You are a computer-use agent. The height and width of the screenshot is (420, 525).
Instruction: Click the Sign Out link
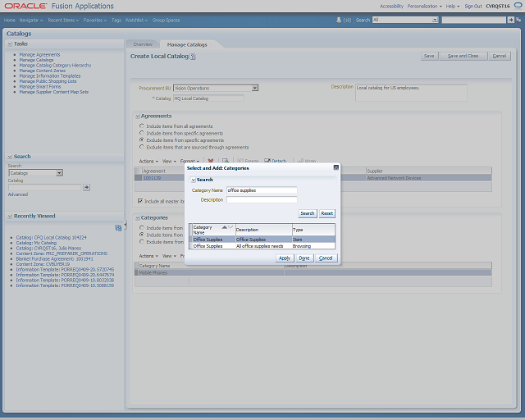tap(473, 7)
